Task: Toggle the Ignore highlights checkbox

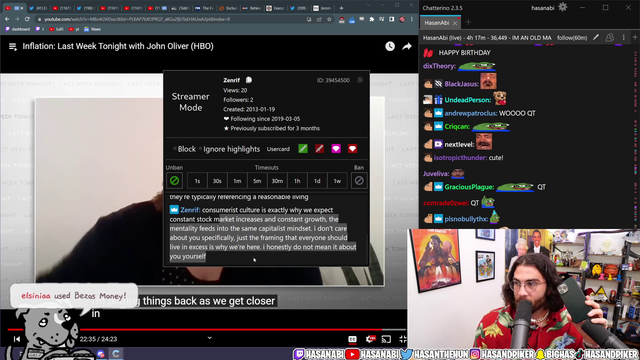Action: (x=200, y=149)
